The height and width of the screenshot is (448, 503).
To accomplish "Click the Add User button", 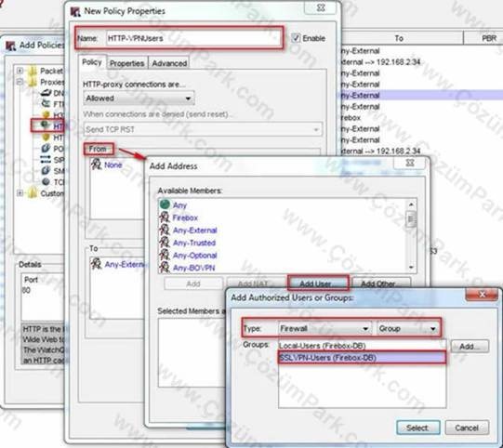I will (x=318, y=283).
